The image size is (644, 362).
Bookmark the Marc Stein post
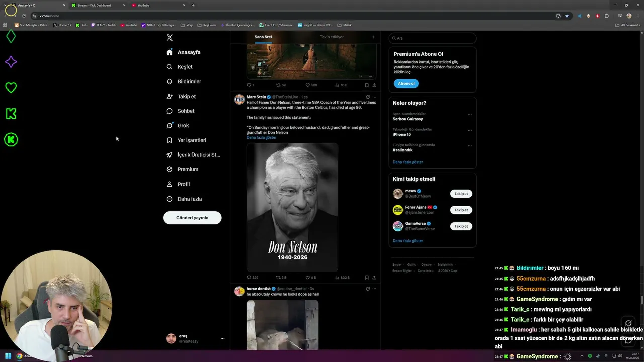click(x=367, y=277)
